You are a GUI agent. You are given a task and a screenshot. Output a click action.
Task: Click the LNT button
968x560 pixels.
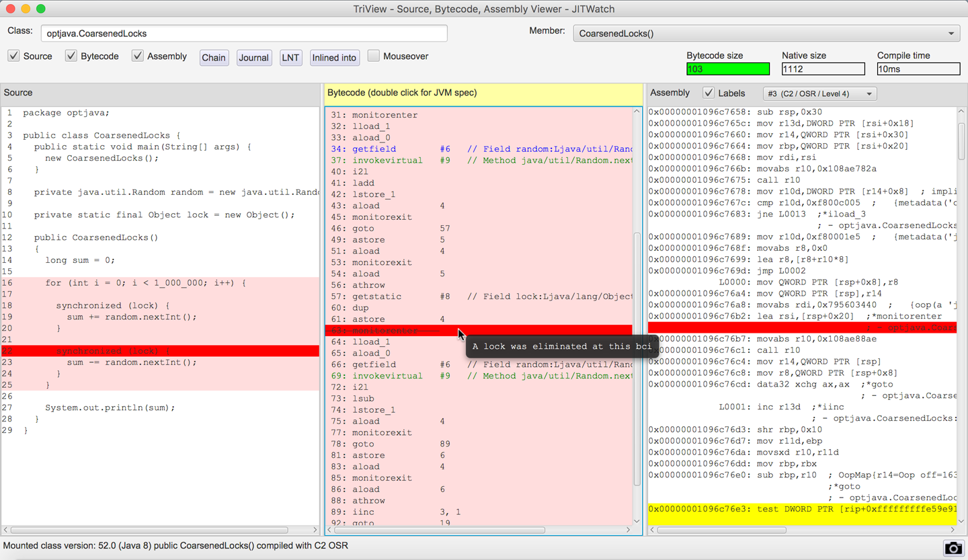pos(290,58)
